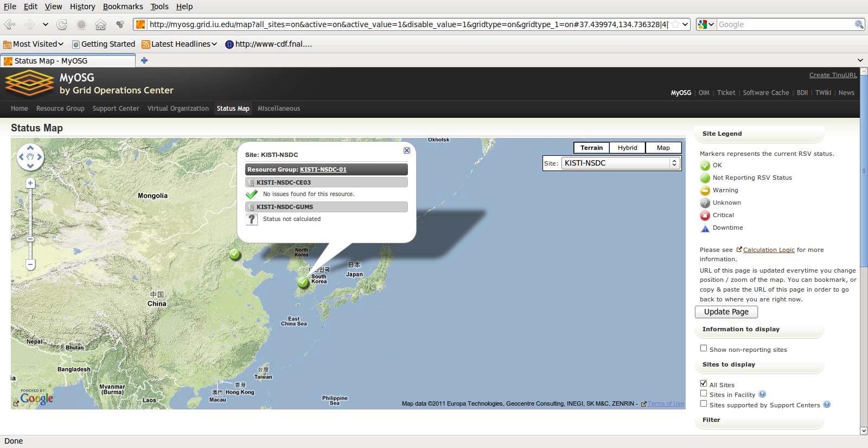Open the History menu
Screen dimensions: 868x448
[82, 7]
